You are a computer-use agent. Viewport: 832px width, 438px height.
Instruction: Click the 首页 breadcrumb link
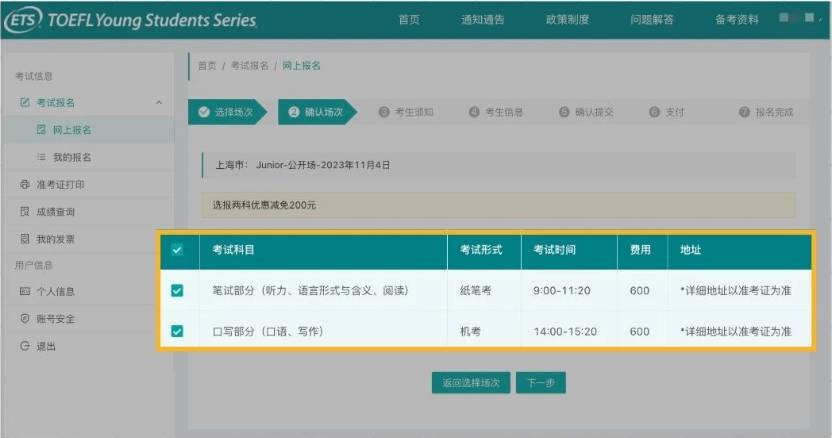[207, 66]
